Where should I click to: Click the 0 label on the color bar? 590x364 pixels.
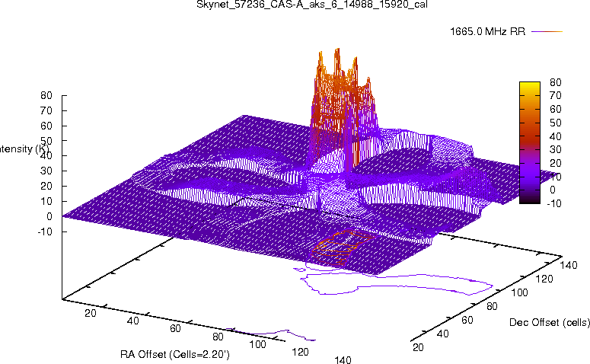[553, 190]
